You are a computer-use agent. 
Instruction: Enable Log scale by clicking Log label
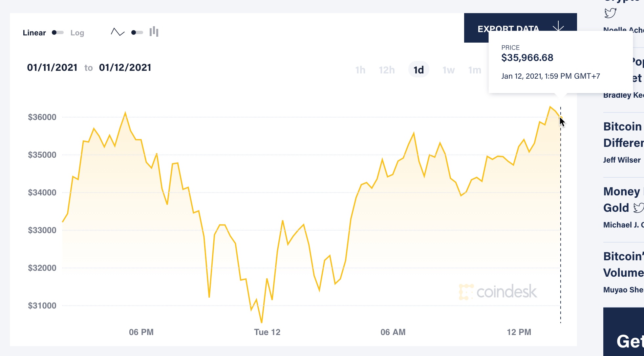tap(77, 33)
